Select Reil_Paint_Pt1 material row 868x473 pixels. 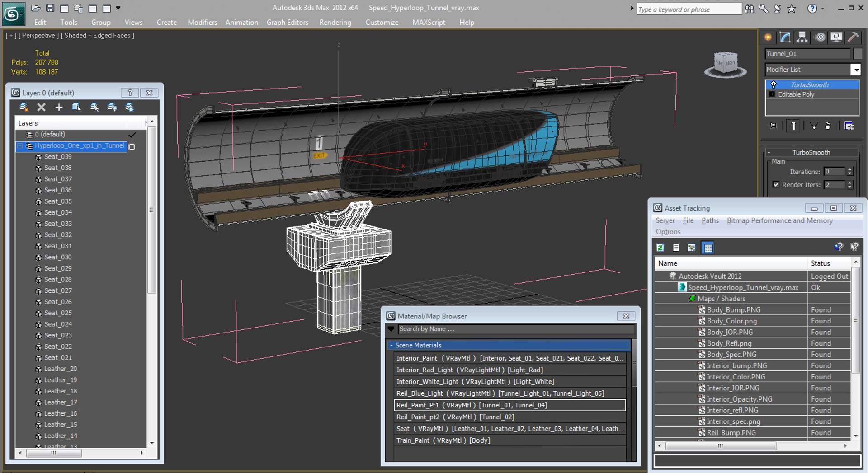click(510, 405)
